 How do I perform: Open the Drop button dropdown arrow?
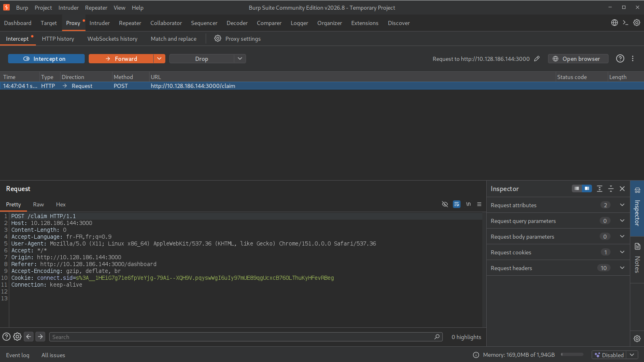(x=240, y=59)
